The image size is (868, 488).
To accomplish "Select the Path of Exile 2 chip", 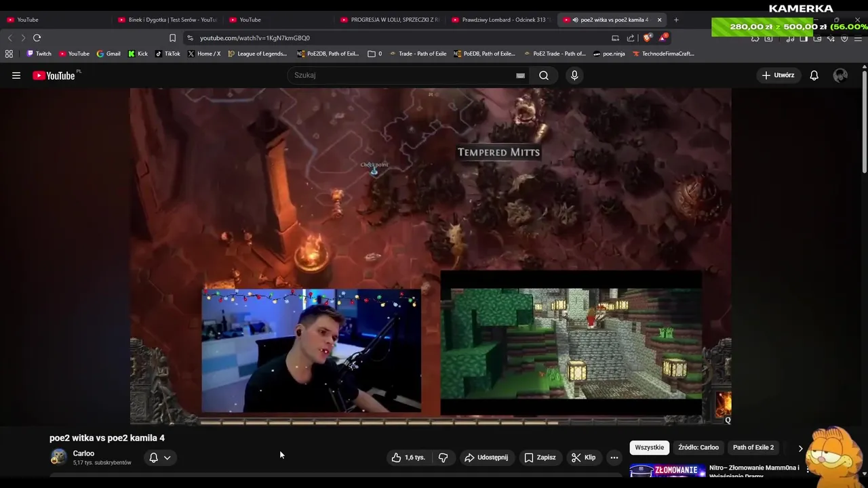I will point(753,447).
